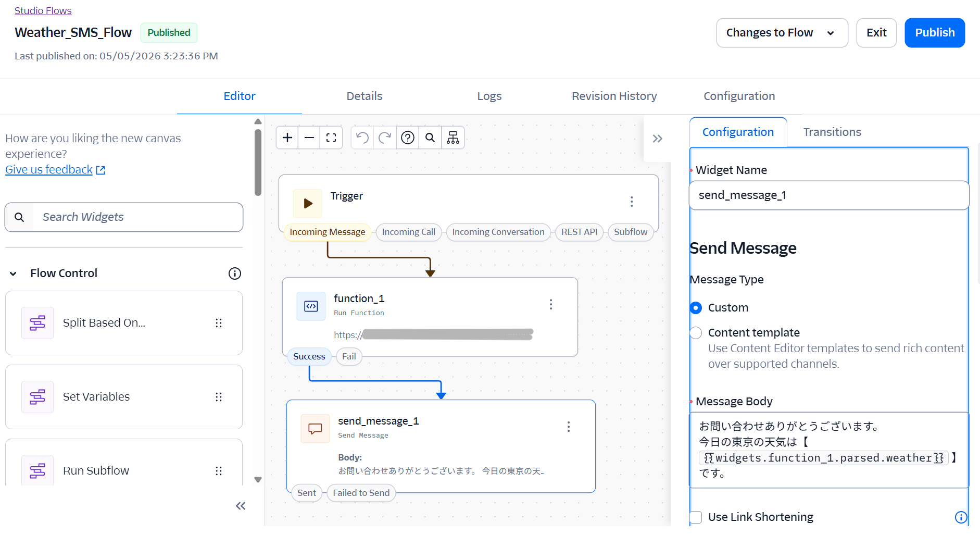Publish the flow
This screenshot has width=980, height=535.
click(x=935, y=33)
